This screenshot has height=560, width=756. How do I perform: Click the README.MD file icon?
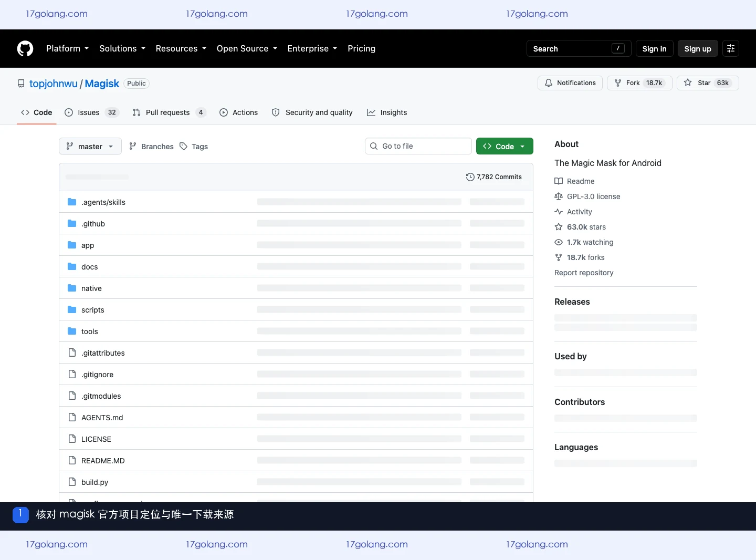click(x=72, y=460)
